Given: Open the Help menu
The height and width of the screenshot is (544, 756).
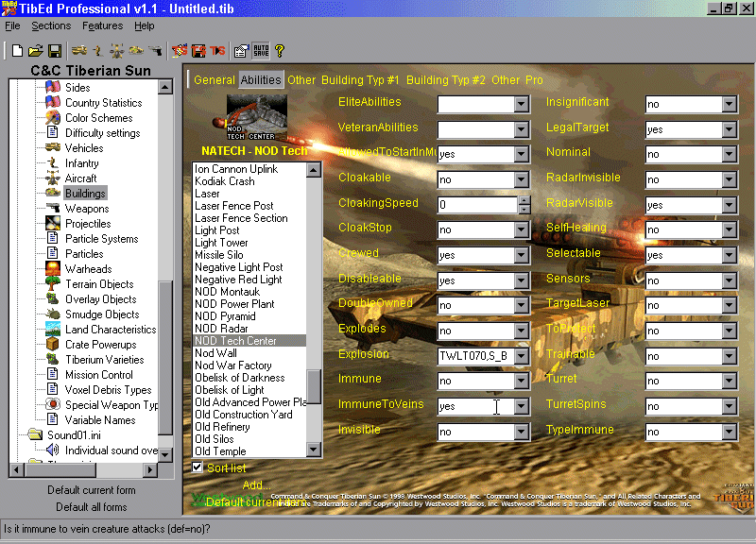Looking at the screenshot, I should [x=145, y=25].
